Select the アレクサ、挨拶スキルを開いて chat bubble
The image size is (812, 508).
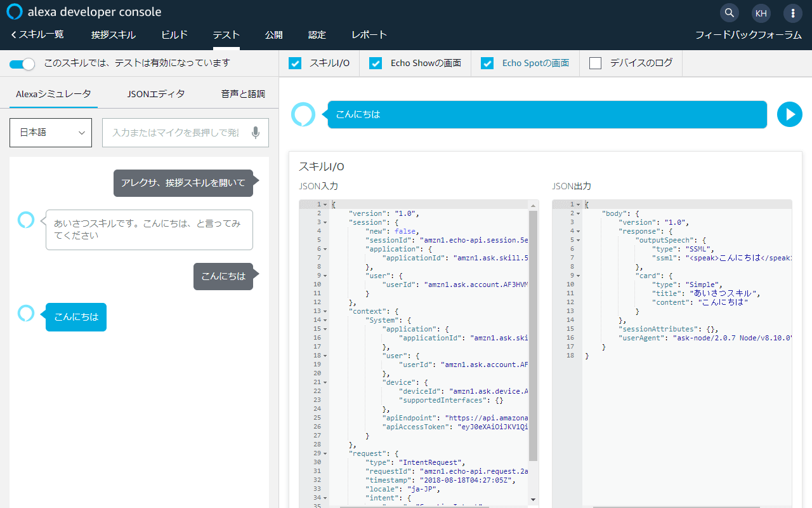183,183
